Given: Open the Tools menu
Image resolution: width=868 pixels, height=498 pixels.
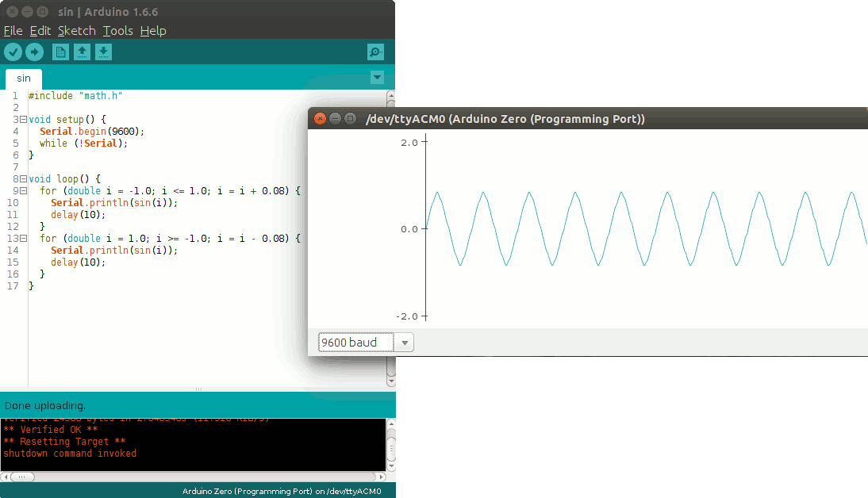Looking at the screenshot, I should (x=118, y=31).
